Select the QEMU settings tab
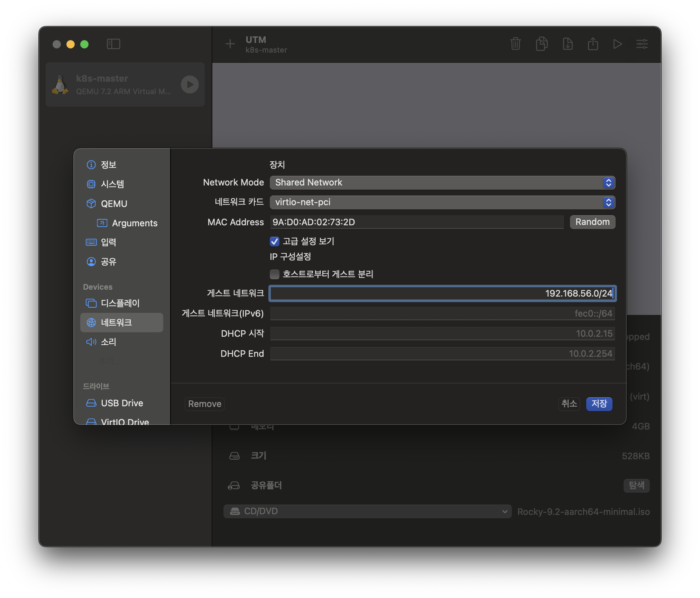This screenshot has height=598, width=700. (114, 204)
